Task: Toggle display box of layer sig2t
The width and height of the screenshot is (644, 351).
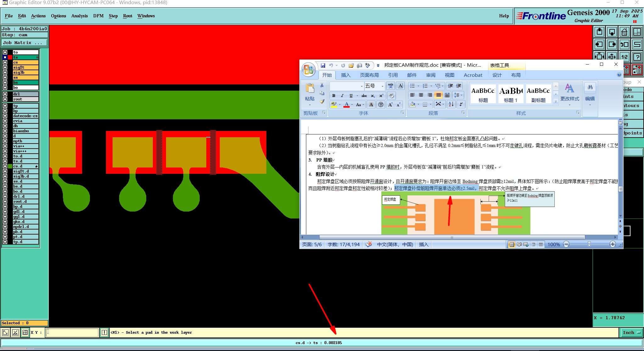Action: point(5,67)
